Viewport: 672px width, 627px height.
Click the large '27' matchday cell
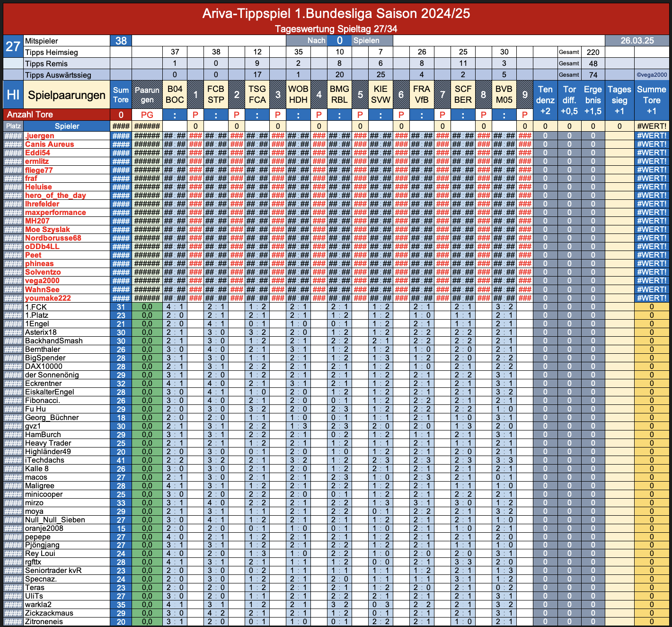point(13,46)
